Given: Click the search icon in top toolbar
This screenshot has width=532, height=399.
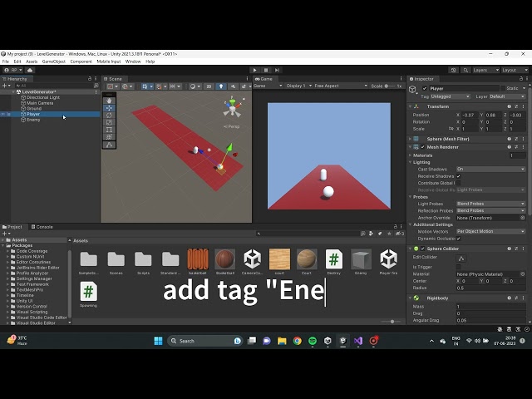Looking at the screenshot, I should (465, 70).
